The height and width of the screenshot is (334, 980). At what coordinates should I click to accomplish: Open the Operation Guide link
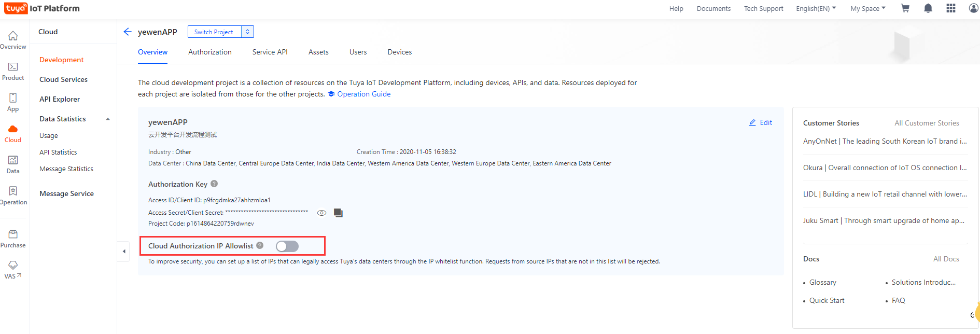(364, 94)
